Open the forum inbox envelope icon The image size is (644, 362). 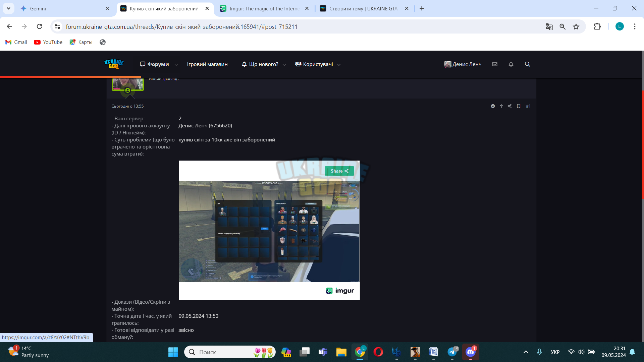pyautogui.click(x=495, y=64)
